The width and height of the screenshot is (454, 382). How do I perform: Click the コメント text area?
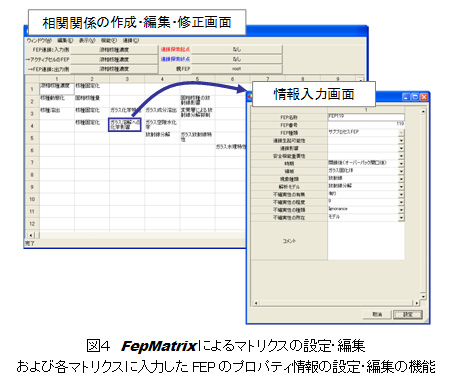tap(366, 241)
